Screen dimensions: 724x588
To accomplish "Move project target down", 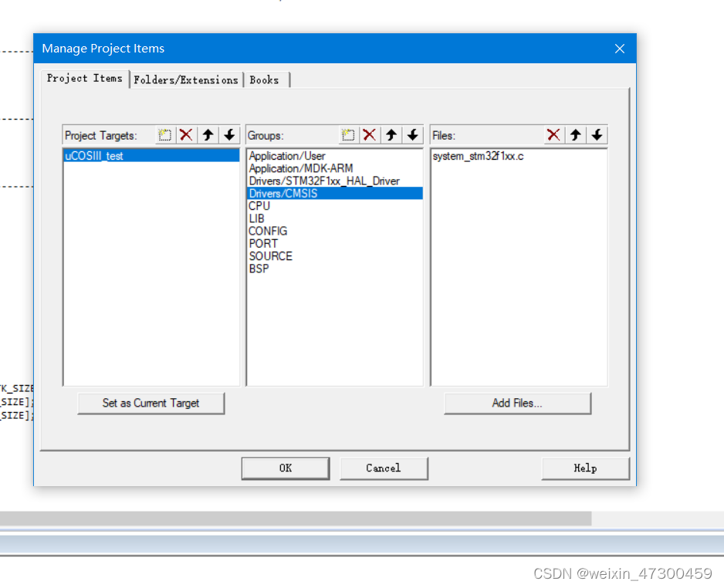I will 229,135.
